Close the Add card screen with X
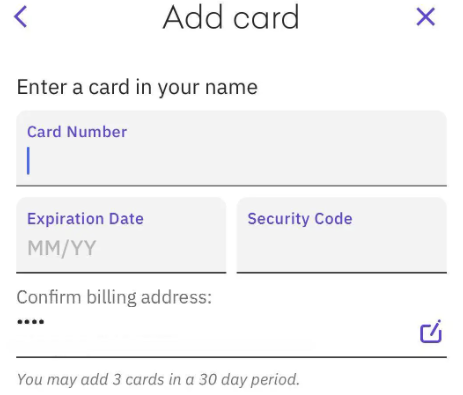 [426, 17]
